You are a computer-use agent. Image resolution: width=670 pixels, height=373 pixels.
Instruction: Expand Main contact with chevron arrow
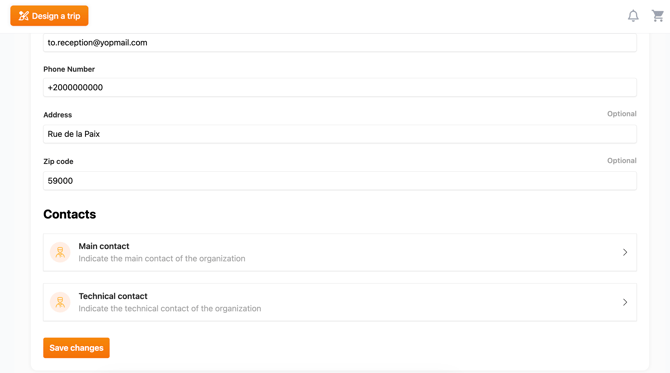[x=625, y=252]
